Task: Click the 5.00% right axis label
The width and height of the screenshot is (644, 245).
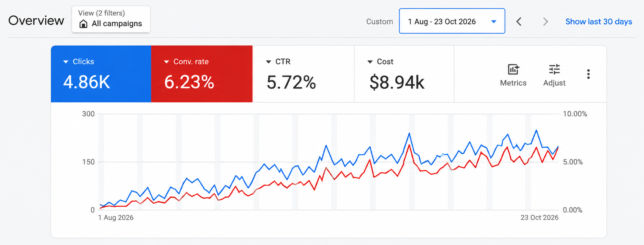Action: click(573, 162)
